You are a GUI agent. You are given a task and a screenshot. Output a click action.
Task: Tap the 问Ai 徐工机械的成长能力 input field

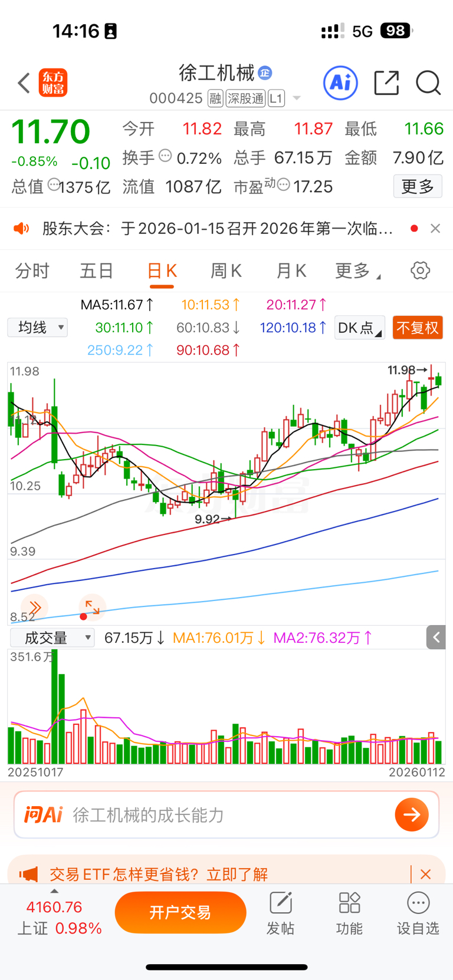(x=226, y=815)
